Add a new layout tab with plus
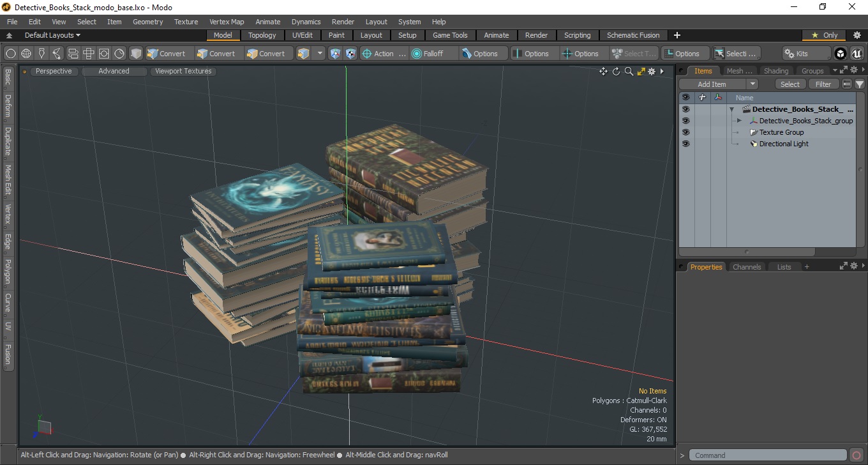The width and height of the screenshot is (868, 465). point(677,35)
